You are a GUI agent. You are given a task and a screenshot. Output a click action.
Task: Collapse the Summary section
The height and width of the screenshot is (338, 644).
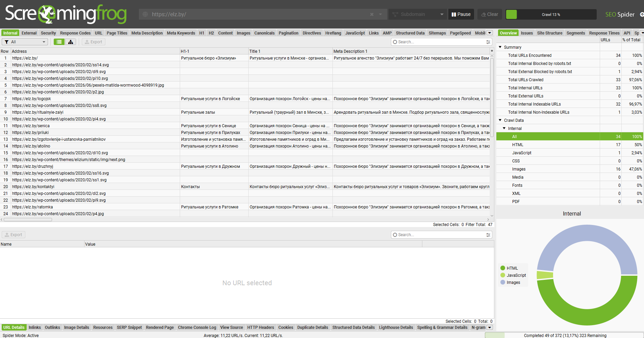[500, 47]
